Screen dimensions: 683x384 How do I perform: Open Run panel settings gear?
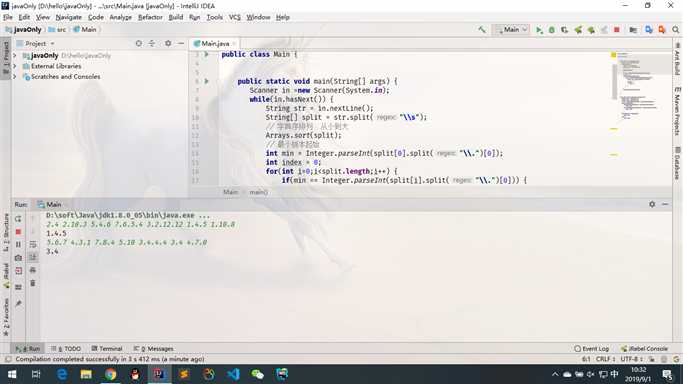coord(652,204)
